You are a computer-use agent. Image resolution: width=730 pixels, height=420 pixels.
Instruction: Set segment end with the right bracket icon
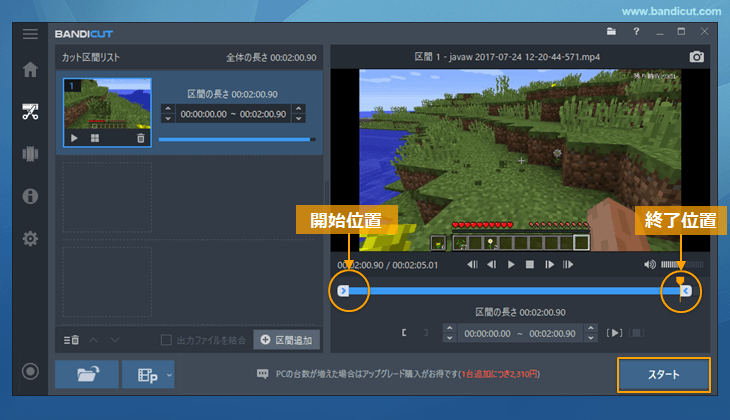pos(426,332)
